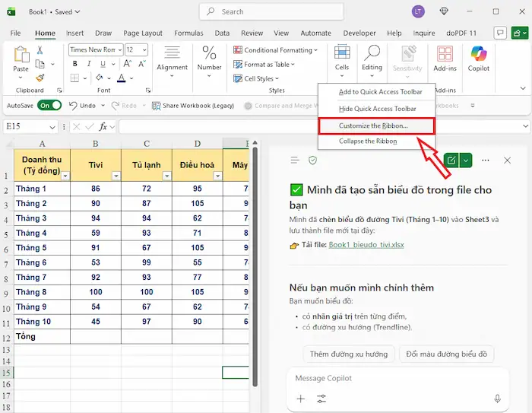This screenshot has width=532, height=413.
Task: Open the Add-ins ribbon button
Action: coord(445,58)
